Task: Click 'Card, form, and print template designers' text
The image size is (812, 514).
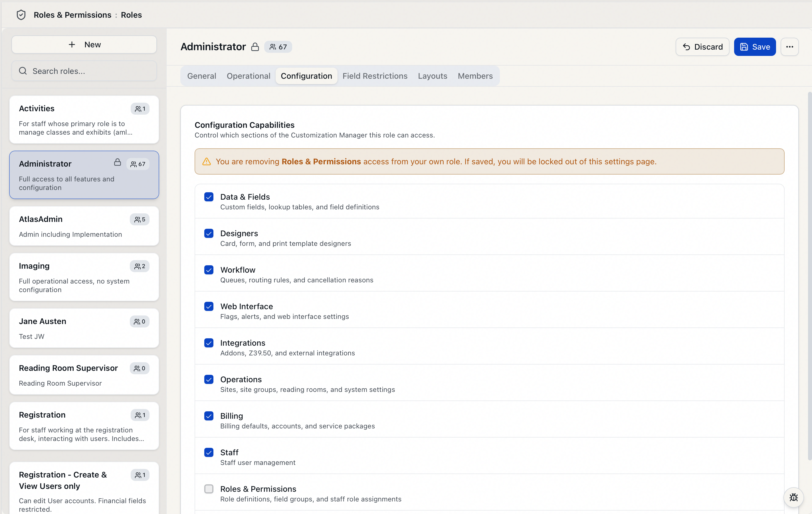Action: pos(286,243)
